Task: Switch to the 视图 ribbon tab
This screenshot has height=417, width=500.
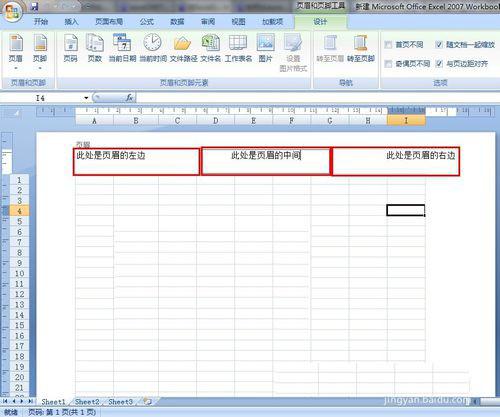Action: (238, 22)
